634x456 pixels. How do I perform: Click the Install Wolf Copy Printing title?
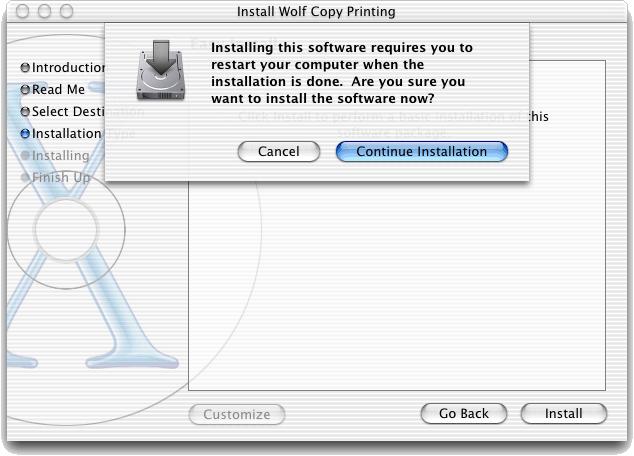click(316, 12)
